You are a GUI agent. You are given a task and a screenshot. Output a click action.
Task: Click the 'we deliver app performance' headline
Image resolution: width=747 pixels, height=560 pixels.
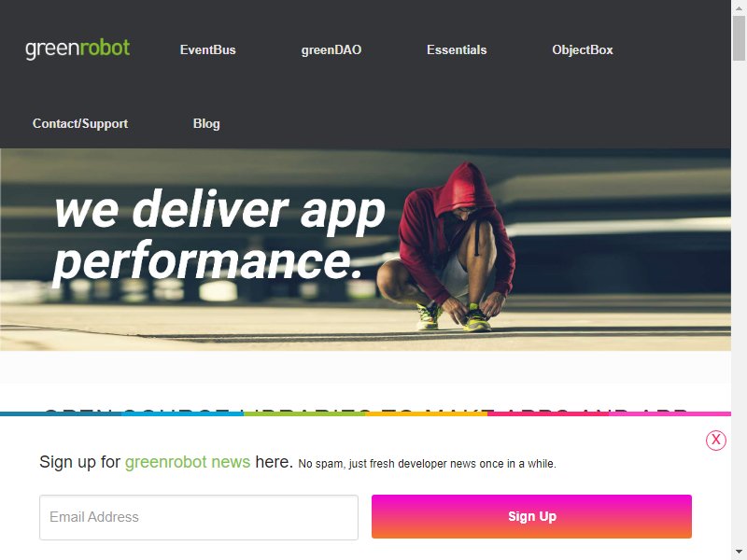click(219, 236)
